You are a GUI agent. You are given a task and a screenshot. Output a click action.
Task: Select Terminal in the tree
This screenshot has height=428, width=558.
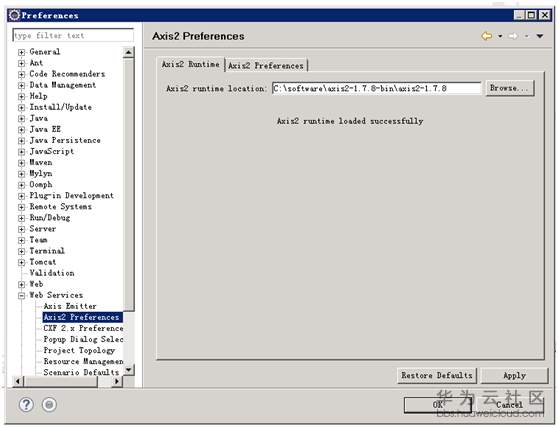pyautogui.click(x=47, y=251)
